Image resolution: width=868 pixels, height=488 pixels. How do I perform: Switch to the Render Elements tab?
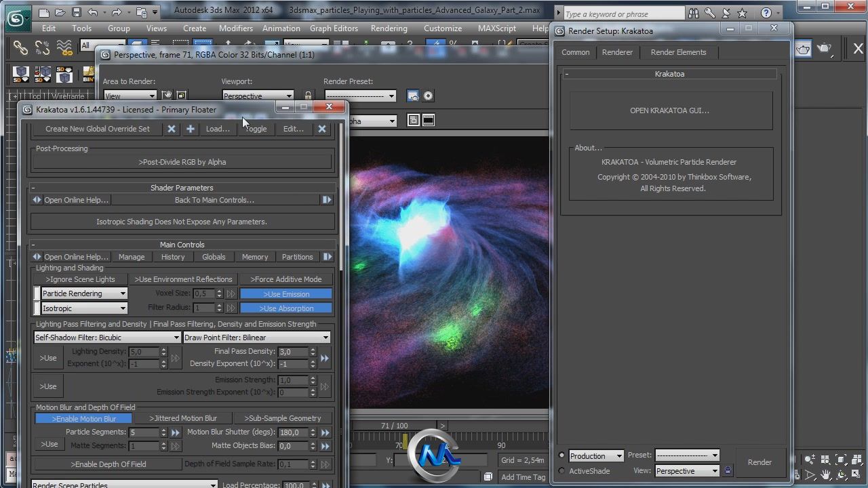coord(678,52)
